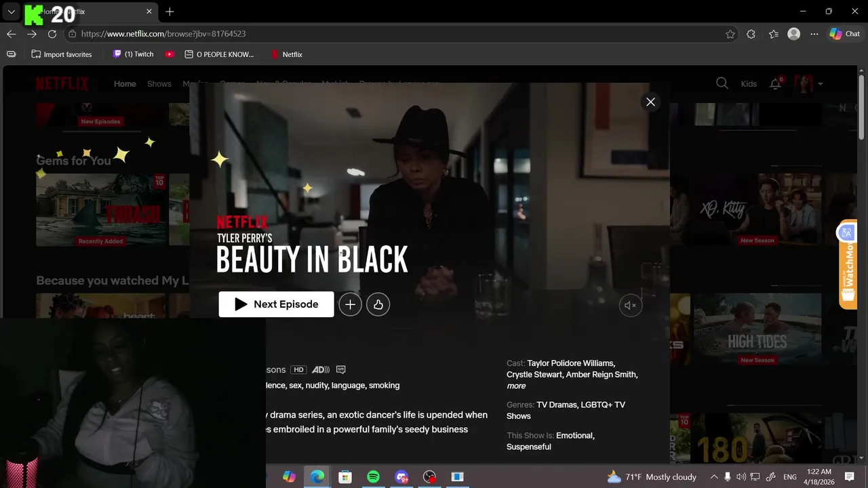This screenshot has width=868, height=488.
Task: Unmute the trailer audio
Action: (630, 306)
